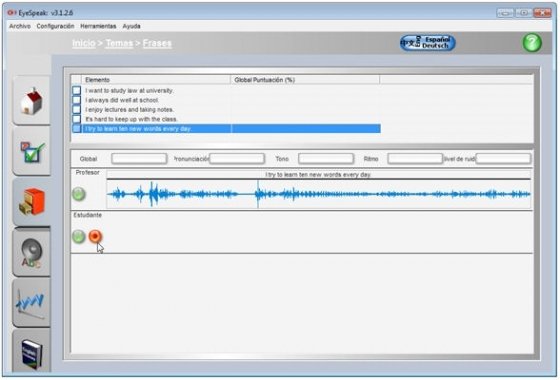Open the home house icon in sidebar
Image resolution: width=560 pixels, height=380 pixels.
click(31, 101)
